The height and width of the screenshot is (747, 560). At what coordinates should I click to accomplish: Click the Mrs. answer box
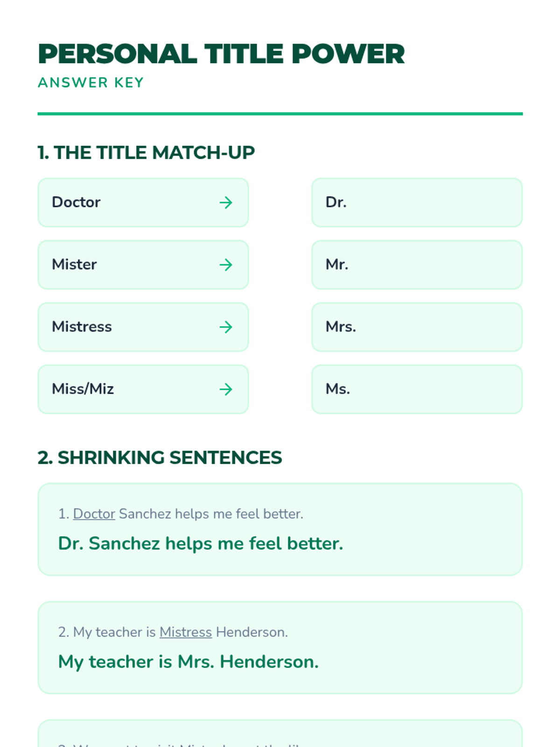(416, 327)
